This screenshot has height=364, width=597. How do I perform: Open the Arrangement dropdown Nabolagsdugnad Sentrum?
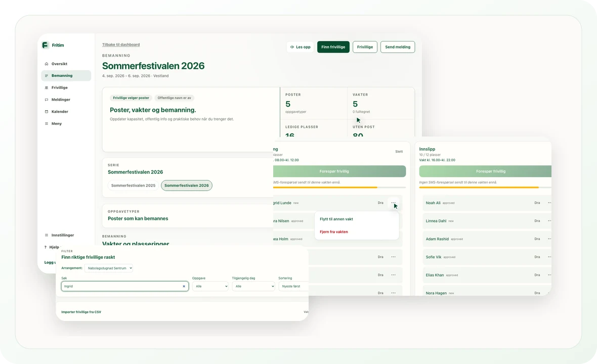[108, 268]
